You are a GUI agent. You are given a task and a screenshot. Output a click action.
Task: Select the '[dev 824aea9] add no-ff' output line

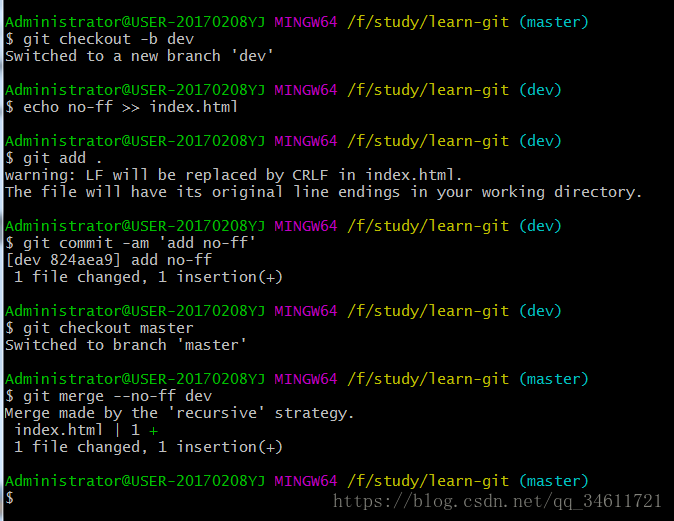pos(109,260)
